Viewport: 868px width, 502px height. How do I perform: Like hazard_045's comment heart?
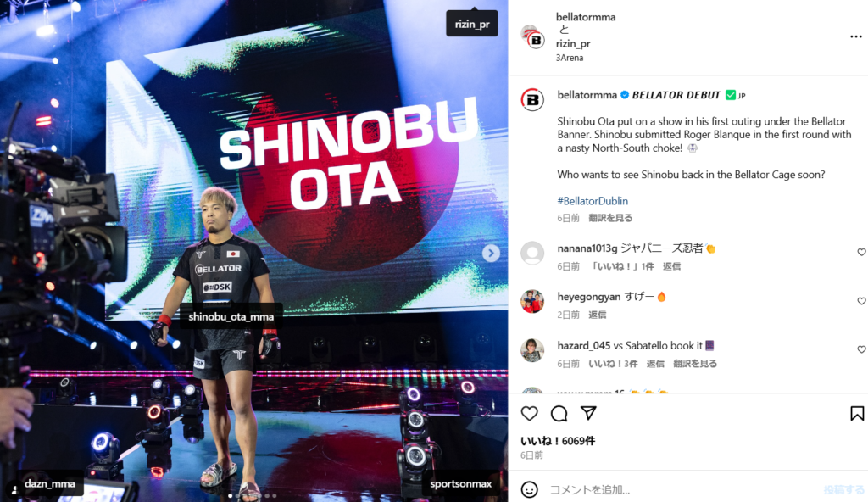[861, 349]
